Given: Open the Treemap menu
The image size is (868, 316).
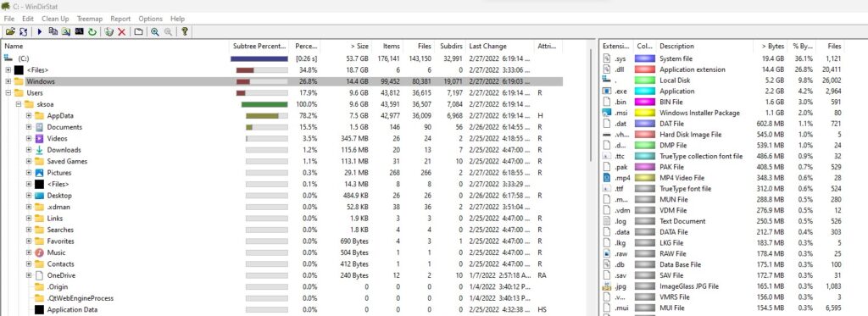Looking at the screenshot, I should (90, 19).
